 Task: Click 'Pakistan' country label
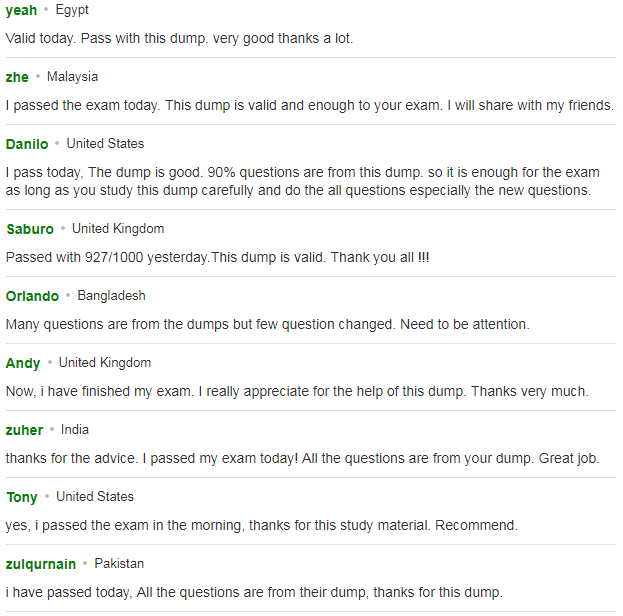point(119,564)
